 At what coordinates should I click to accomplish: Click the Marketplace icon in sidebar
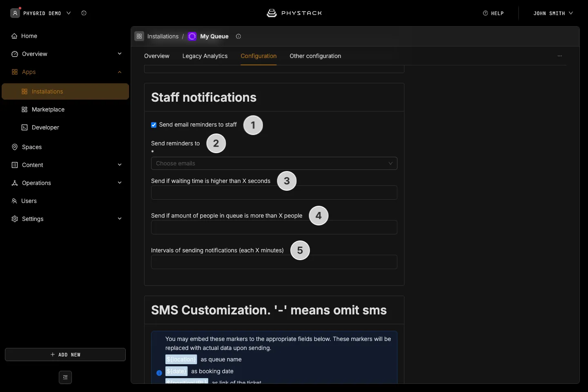[24, 109]
